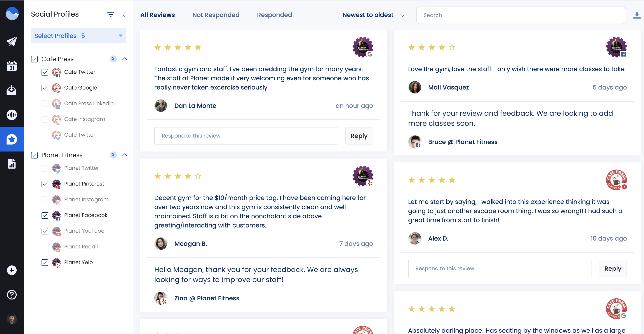
Task: Switch to the Responded tab
Action: pos(274,15)
